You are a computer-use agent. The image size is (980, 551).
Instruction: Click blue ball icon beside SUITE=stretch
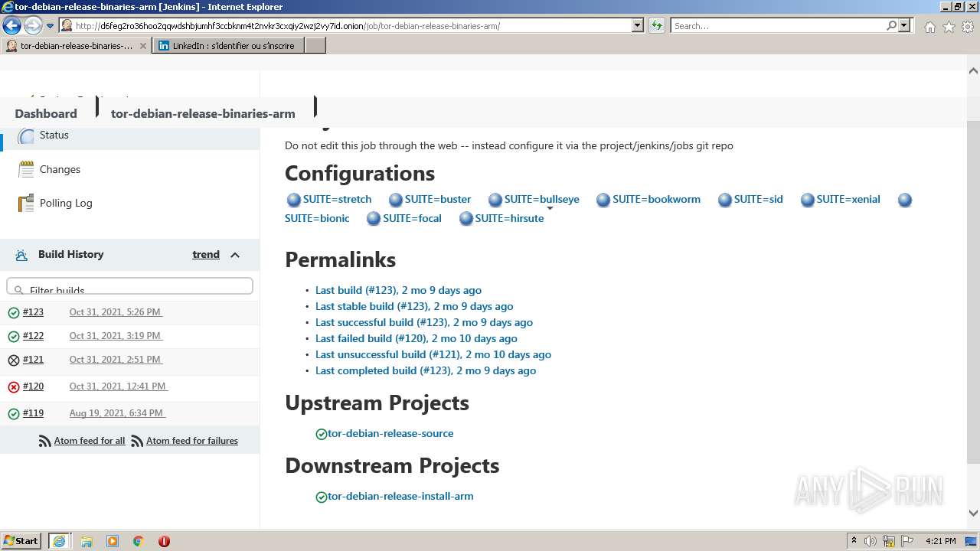294,200
